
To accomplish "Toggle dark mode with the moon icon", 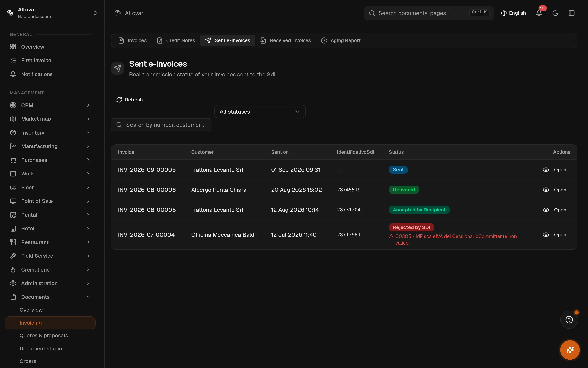I will (x=555, y=13).
